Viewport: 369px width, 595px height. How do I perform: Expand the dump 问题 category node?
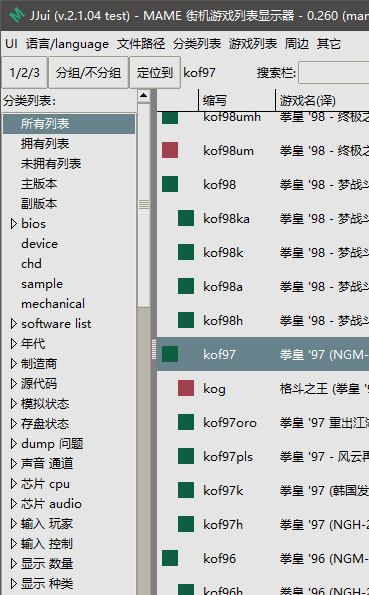coord(14,444)
